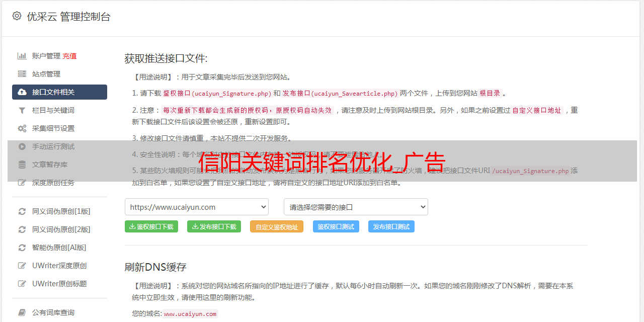Expand the 请选择您需要的接口 dropdown

click(356, 207)
